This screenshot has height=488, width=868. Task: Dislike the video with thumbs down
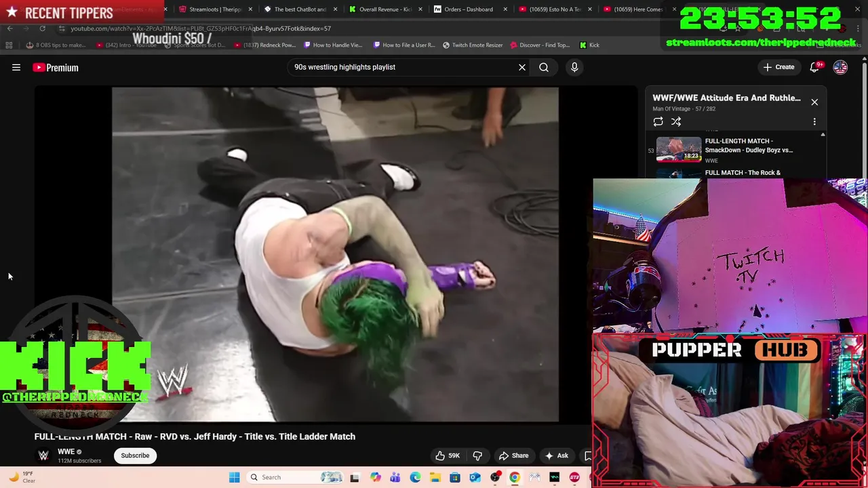coord(477,455)
